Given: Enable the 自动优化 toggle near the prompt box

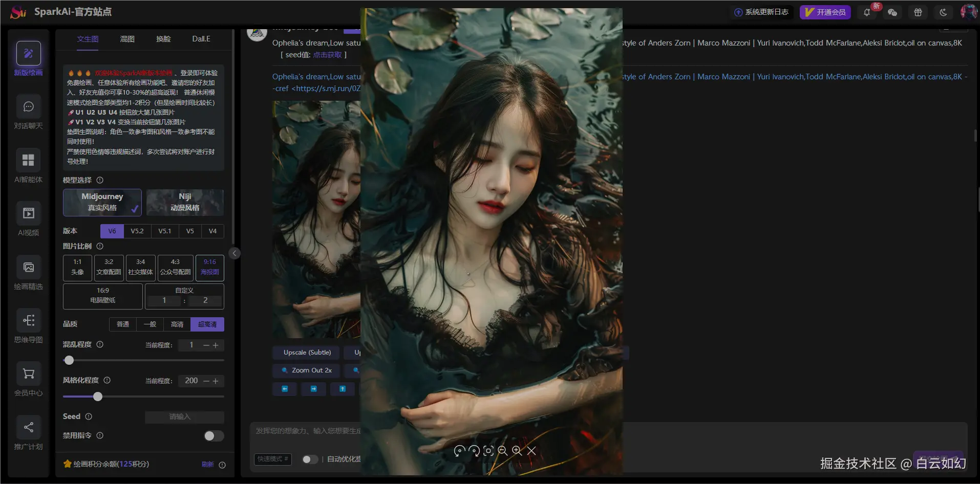Looking at the screenshot, I should click(310, 459).
